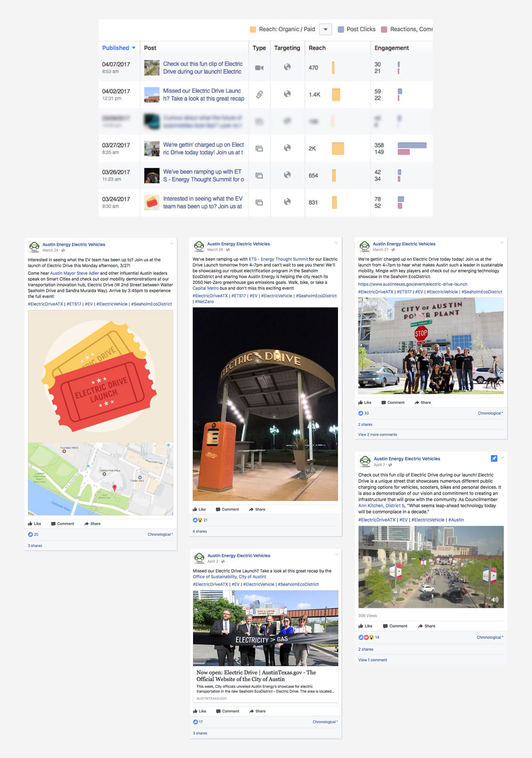Open options chevron on March 24 post
532x758 pixels.
click(171, 243)
